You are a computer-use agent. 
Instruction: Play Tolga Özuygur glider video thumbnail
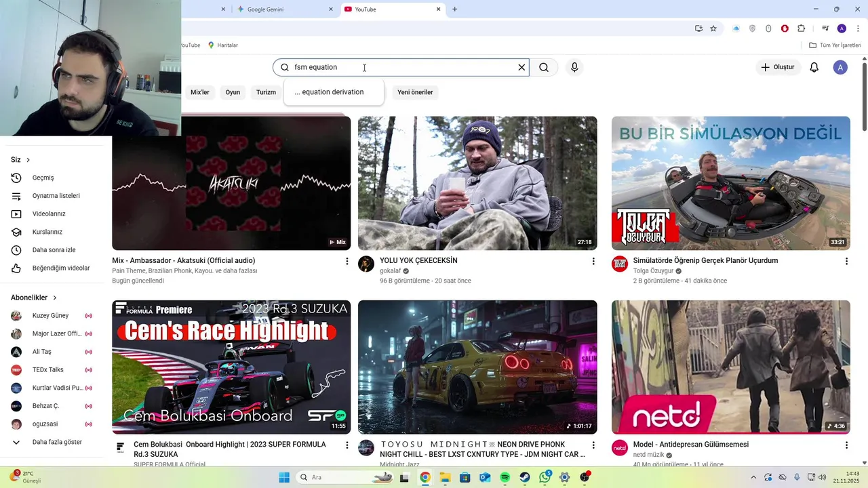730,183
